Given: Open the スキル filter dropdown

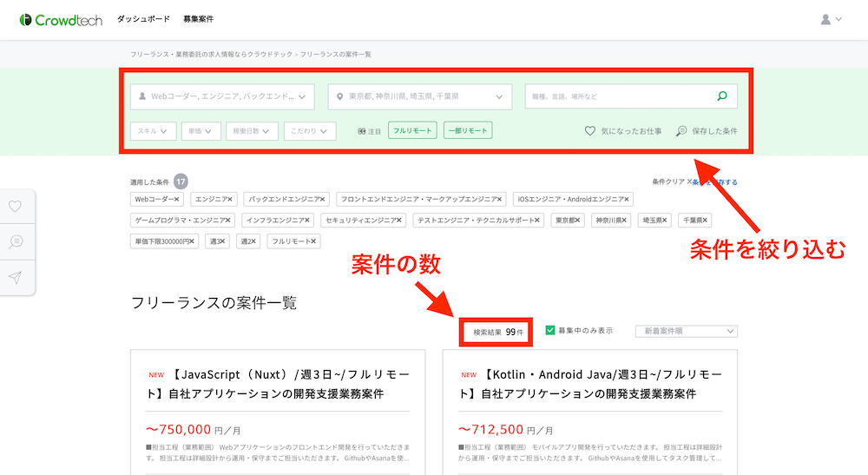Looking at the screenshot, I should [x=153, y=131].
